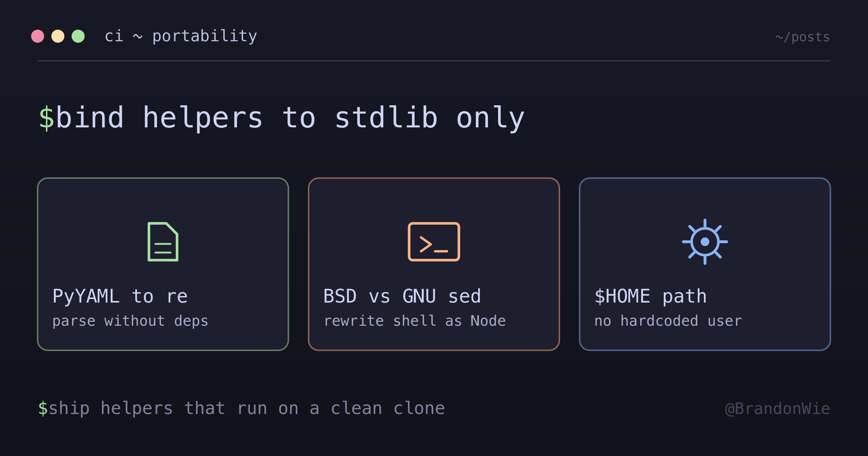
Task: Open the ~/posts link
Action: point(803,37)
